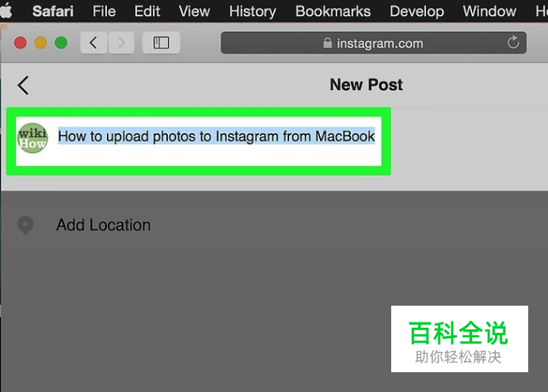Open the Develop menu

(x=417, y=11)
